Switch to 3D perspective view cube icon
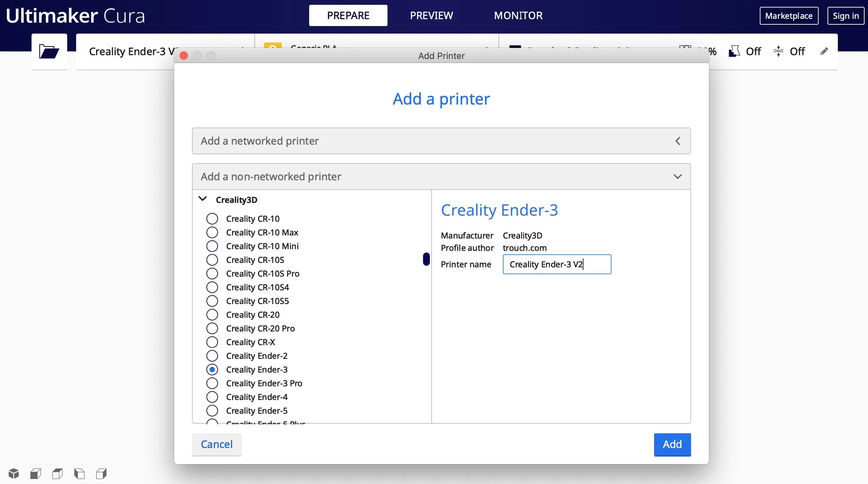868x484 pixels. click(14, 473)
